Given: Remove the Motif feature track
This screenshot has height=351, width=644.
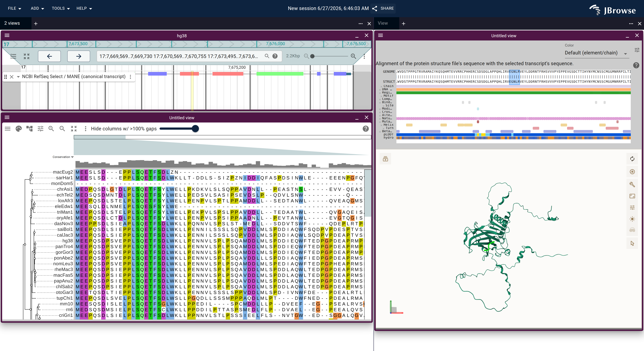Looking at the screenshot, I should (x=382, y=96).
